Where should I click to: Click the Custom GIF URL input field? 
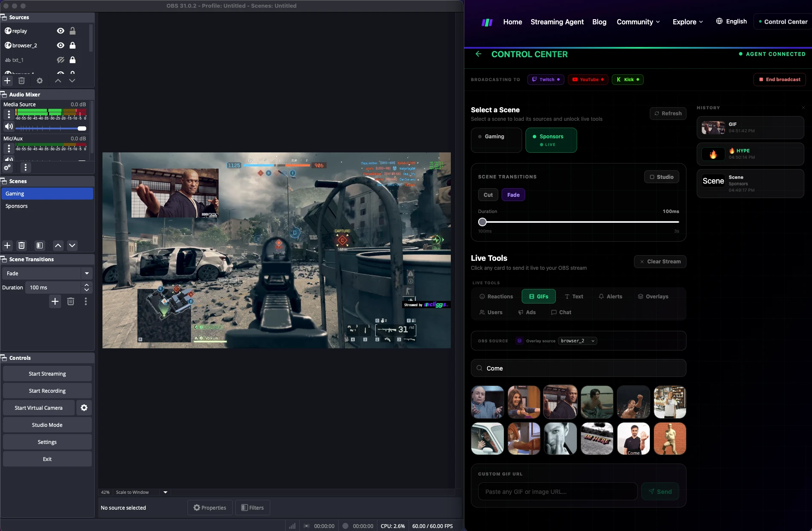pos(558,492)
